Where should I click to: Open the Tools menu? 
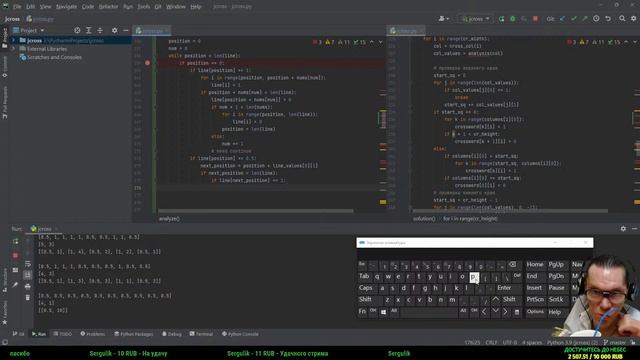143,7
